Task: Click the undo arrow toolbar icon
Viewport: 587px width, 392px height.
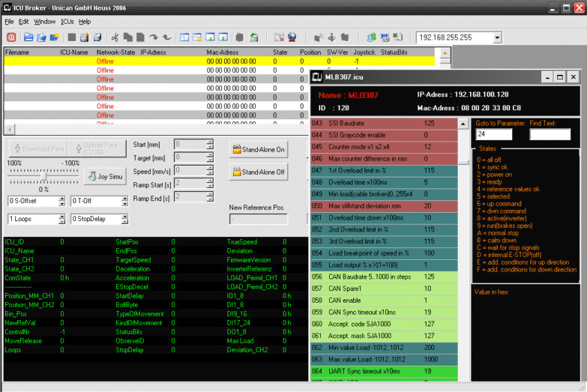Action: [165, 37]
